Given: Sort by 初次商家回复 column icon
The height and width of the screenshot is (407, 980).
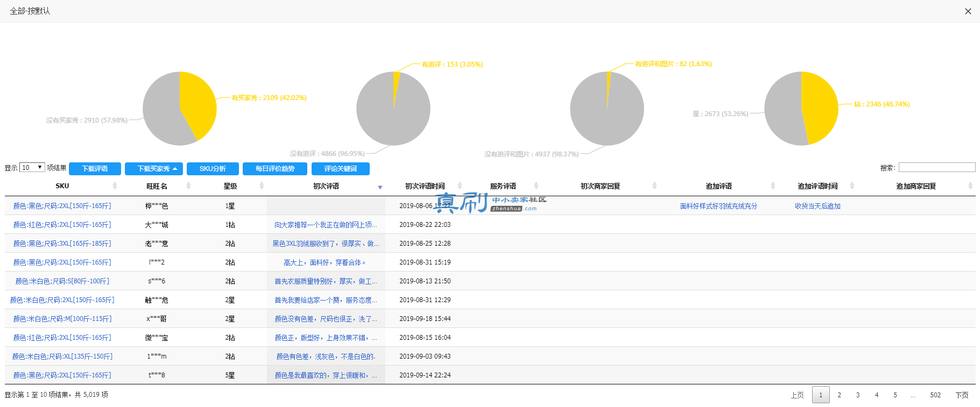Looking at the screenshot, I should tap(654, 185).
